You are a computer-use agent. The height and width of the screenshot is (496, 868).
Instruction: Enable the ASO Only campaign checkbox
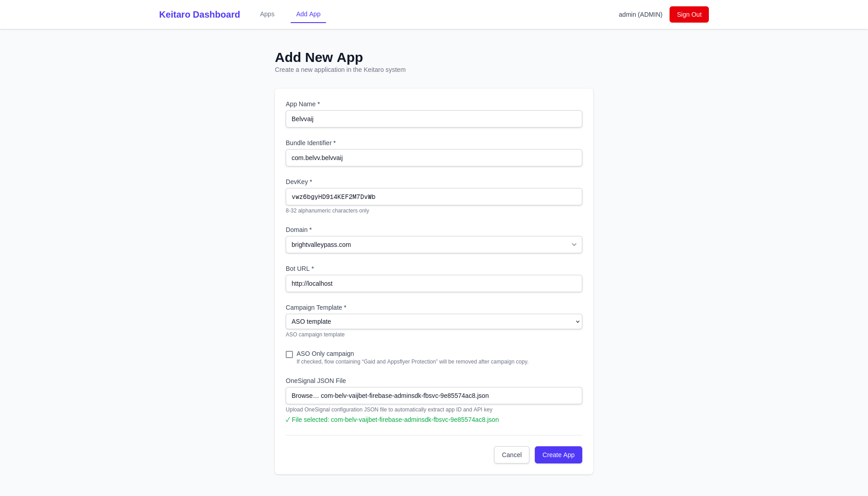pos(289,354)
